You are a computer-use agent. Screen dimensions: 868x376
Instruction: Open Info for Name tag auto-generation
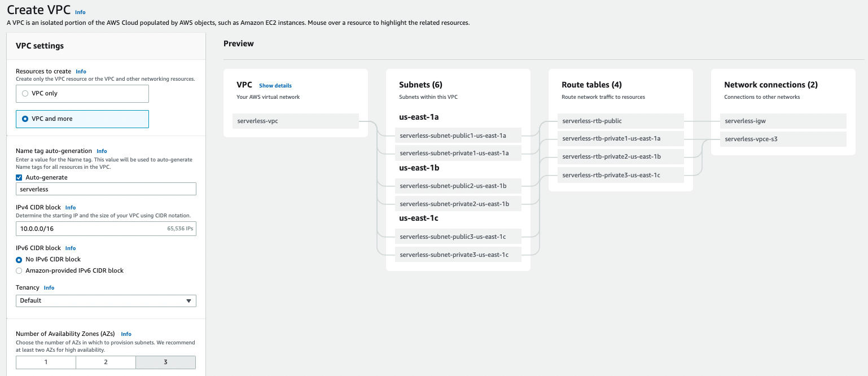coord(102,151)
